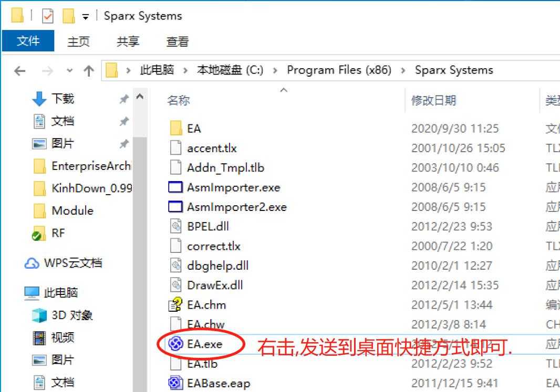Click the navigation pane scrollbar up arrow

point(140,97)
